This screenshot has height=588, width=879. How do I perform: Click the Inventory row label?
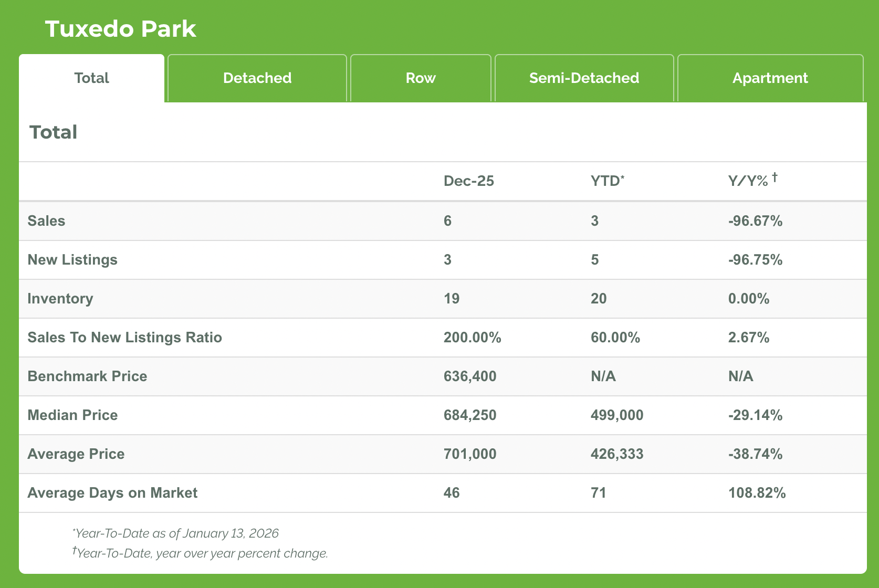[60, 299]
